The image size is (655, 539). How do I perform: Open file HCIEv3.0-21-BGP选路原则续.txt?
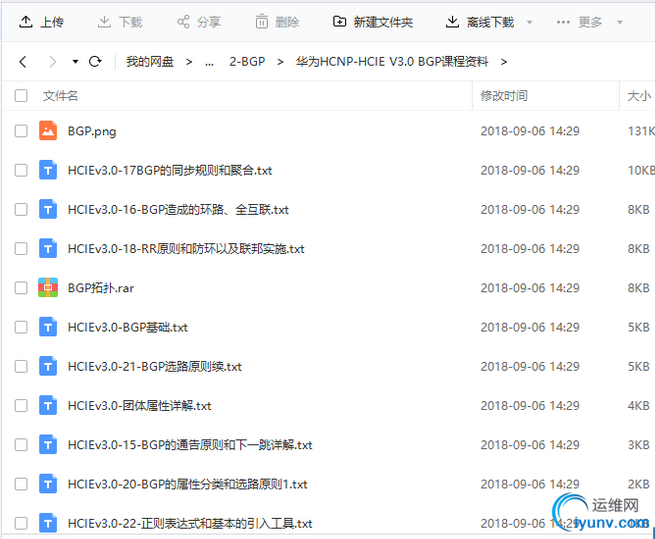point(155,366)
